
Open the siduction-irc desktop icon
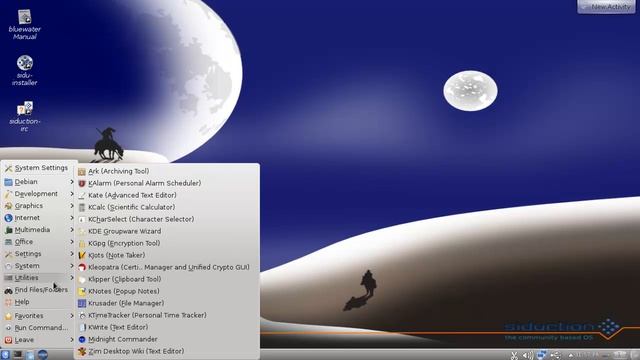(24, 117)
